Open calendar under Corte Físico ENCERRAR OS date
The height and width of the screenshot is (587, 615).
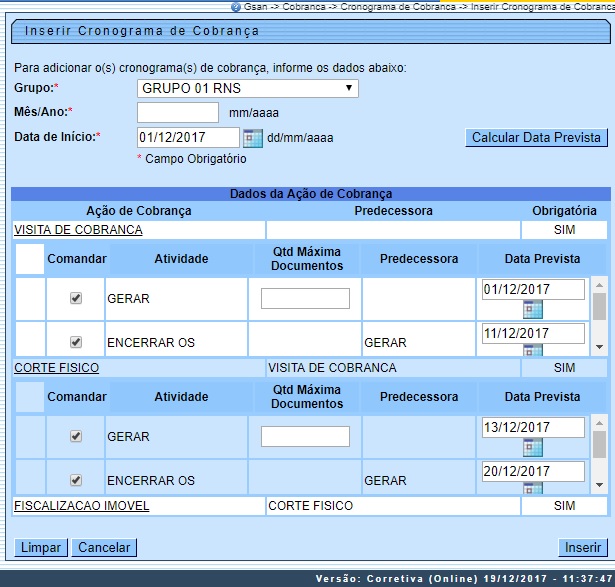[532, 488]
